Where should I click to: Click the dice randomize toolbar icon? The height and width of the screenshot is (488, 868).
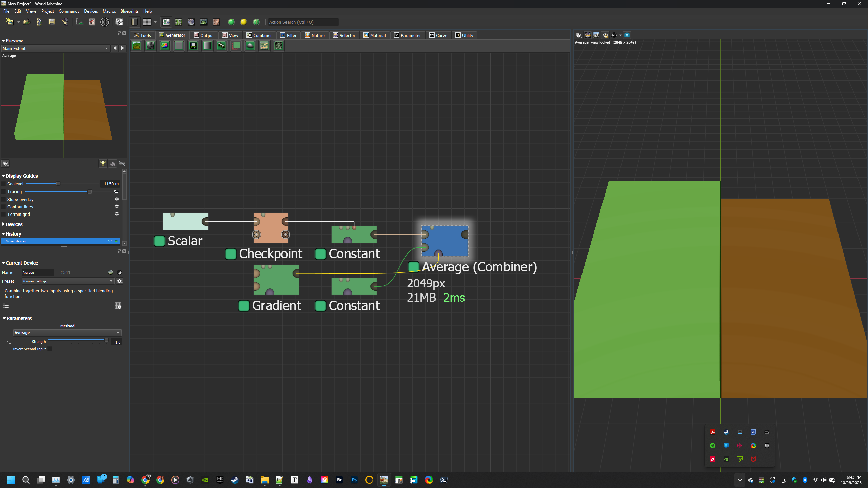(119, 22)
